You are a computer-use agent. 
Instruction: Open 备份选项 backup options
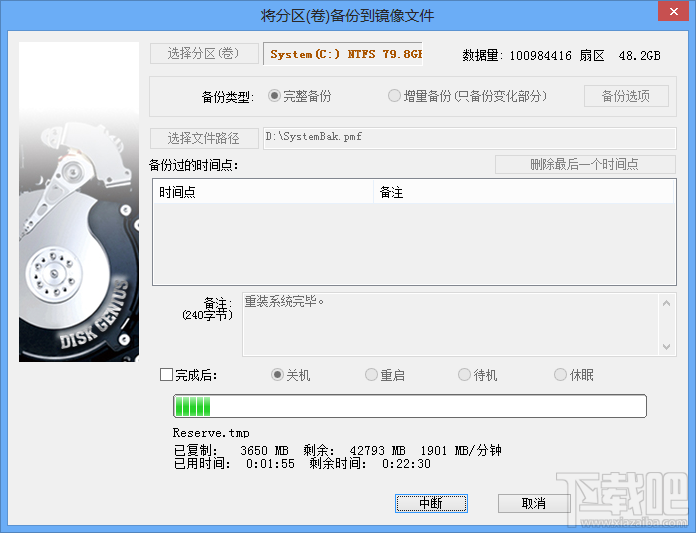pyautogui.click(x=626, y=96)
